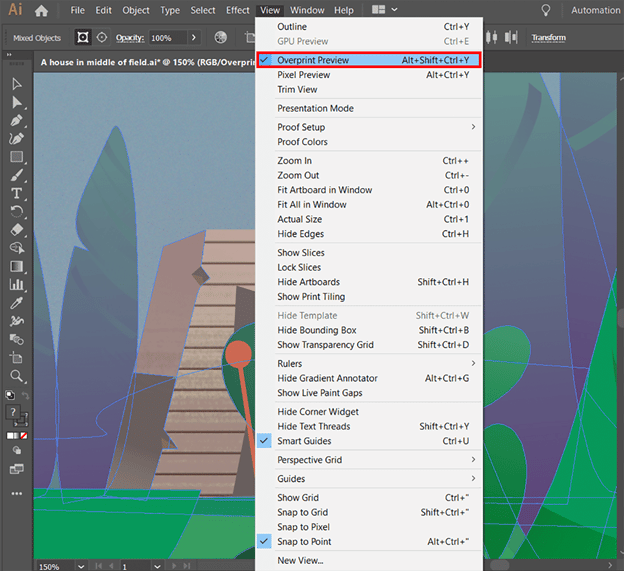Click the Transform link
This screenshot has width=624, height=571.
[548, 38]
